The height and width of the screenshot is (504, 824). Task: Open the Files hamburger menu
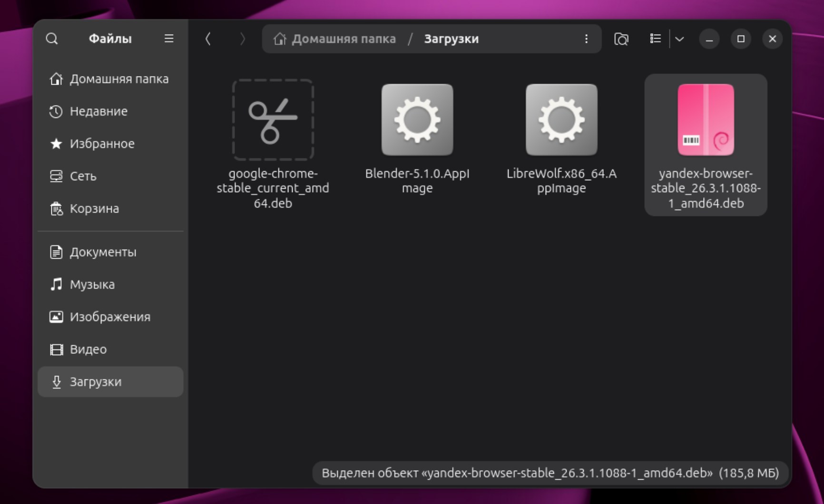pyautogui.click(x=169, y=39)
